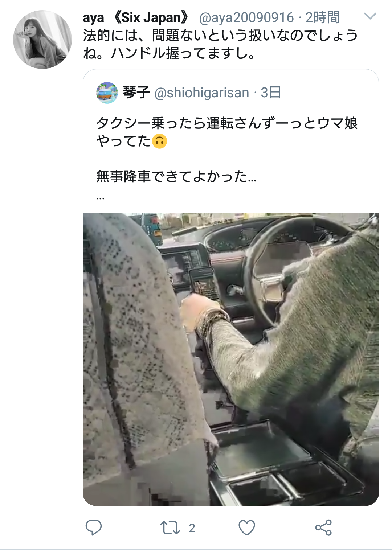Image resolution: width=392 pixels, height=550 pixels.
Task: Tap the upside-down face emoji
Action: pyautogui.click(x=159, y=141)
